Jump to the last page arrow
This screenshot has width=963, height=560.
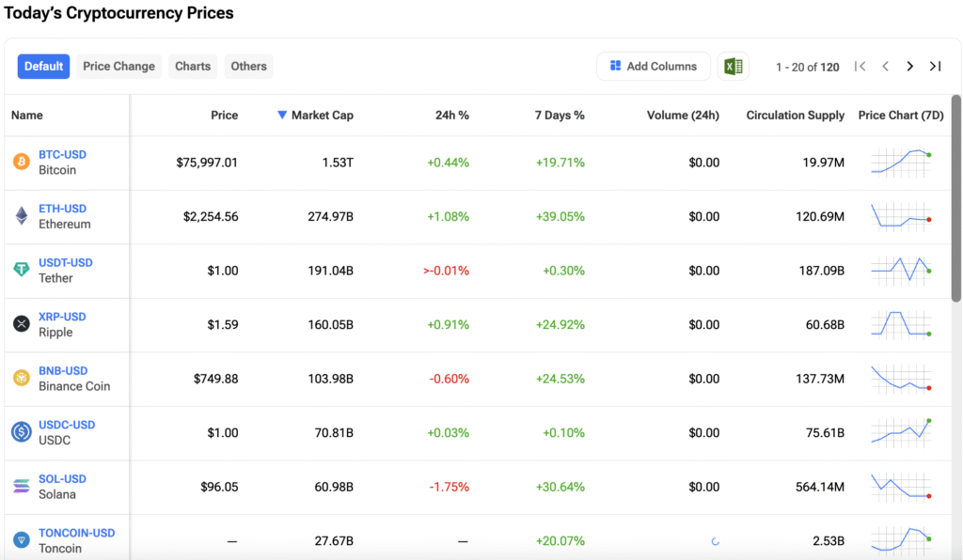(x=935, y=67)
